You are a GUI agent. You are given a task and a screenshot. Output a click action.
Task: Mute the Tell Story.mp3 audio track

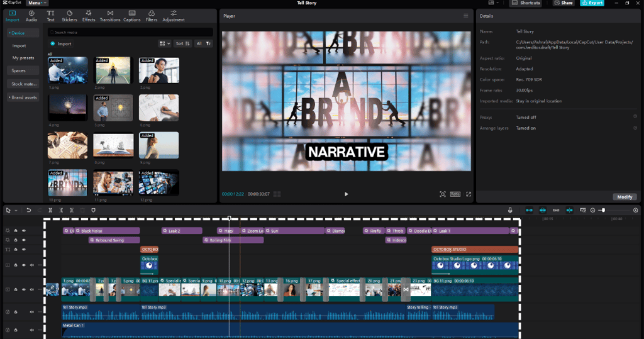[31, 312]
